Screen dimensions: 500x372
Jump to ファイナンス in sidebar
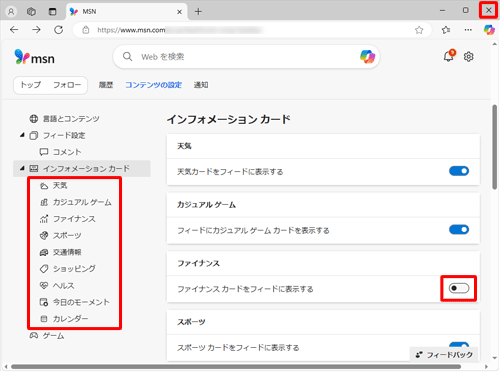[68, 219]
